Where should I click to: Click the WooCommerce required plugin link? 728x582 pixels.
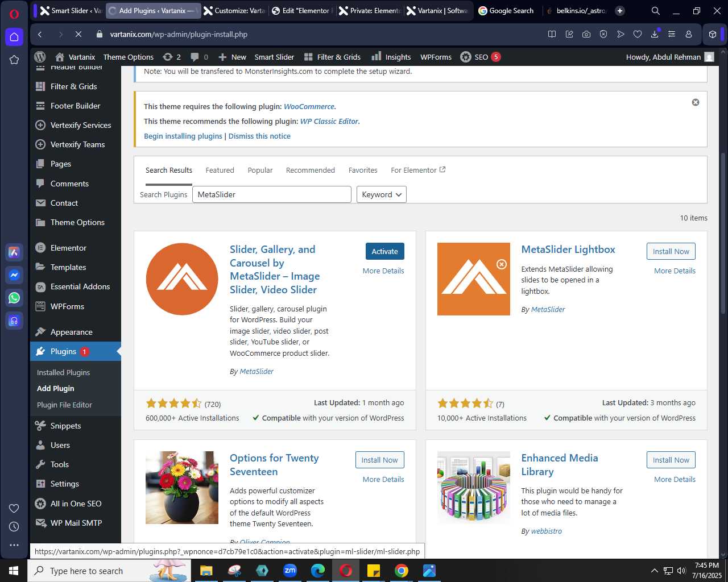(x=309, y=106)
